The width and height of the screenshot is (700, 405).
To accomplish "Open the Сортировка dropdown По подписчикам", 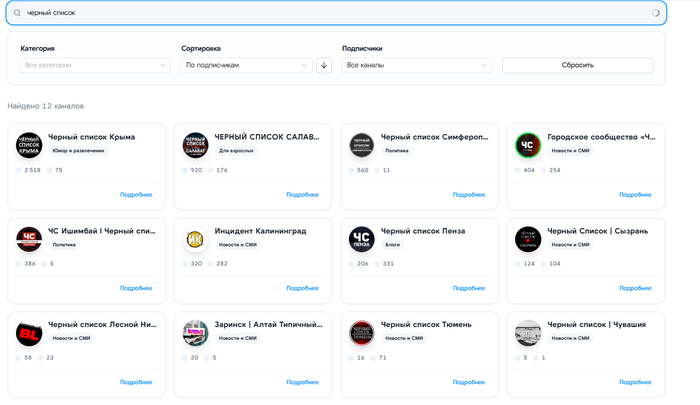I will point(247,65).
